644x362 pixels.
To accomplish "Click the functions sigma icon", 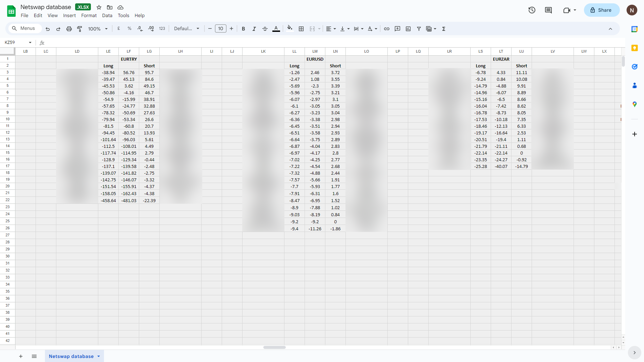I will pyautogui.click(x=444, y=29).
